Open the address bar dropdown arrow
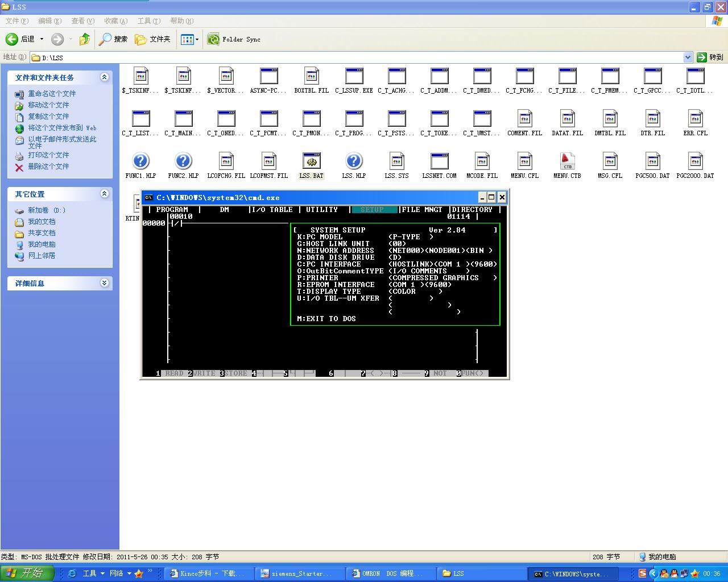 (x=688, y=57)
